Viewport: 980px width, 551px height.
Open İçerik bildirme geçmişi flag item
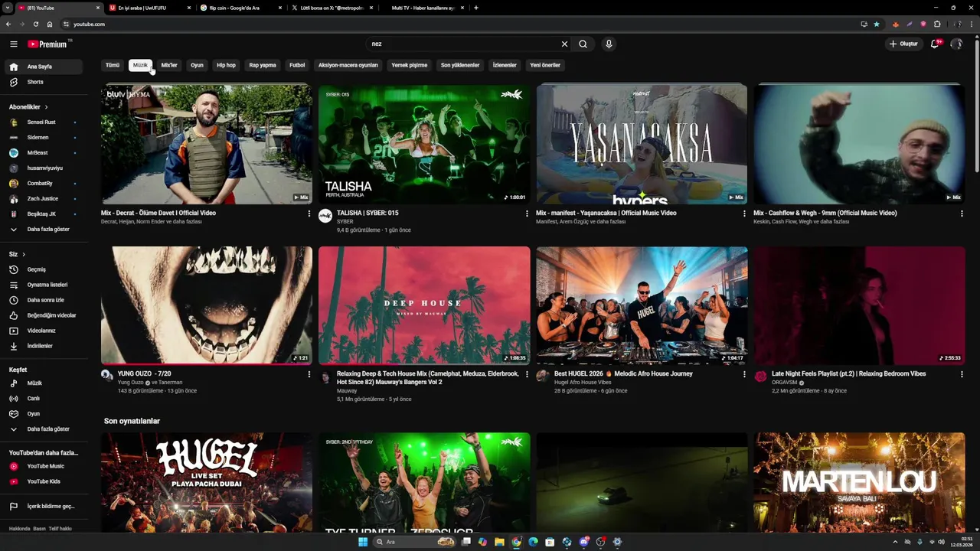click(x=43, y=506)
